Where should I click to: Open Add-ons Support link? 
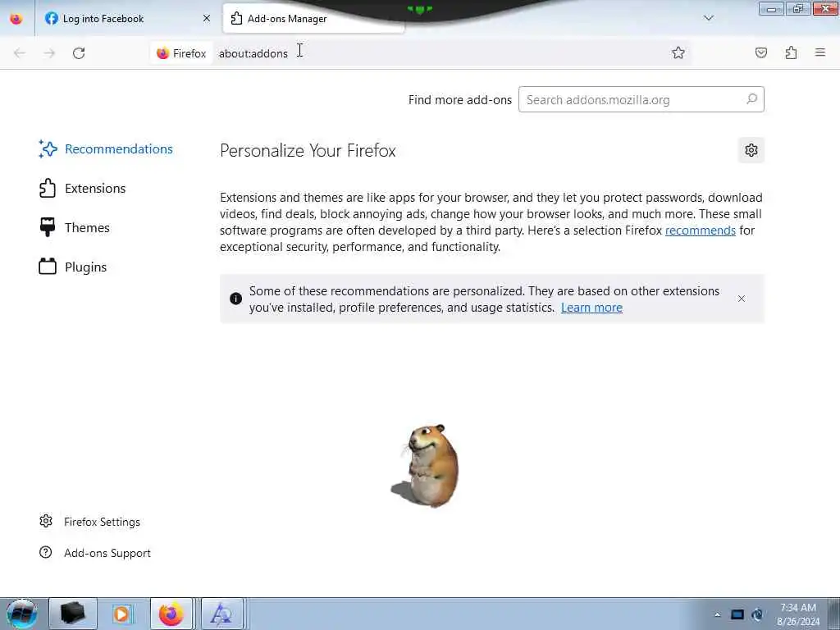click(107, 553)
